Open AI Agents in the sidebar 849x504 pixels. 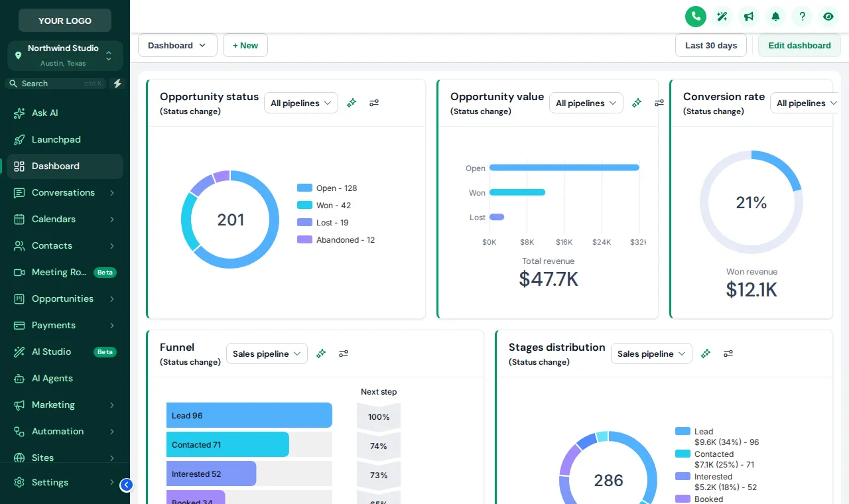pyautogui.click(x=65, y=379)
